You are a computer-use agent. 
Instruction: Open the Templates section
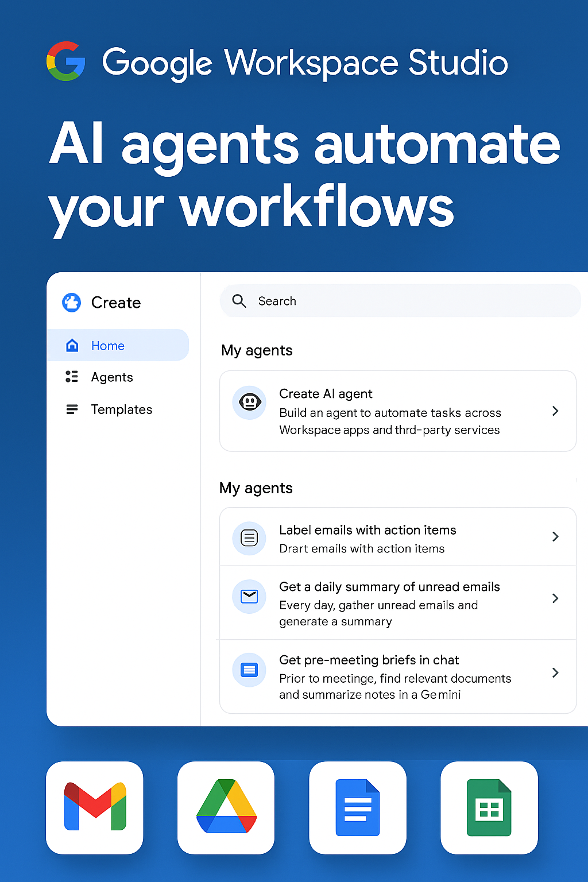tap(121, 409)
